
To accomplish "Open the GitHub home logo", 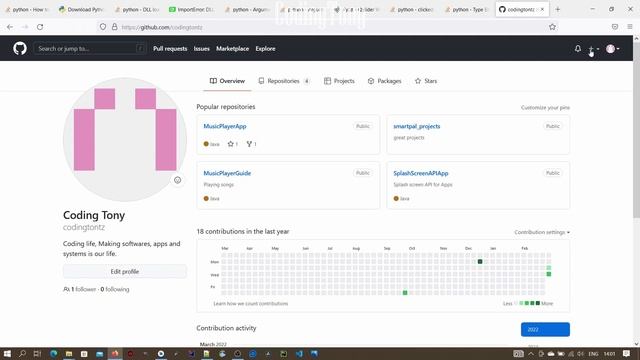I will point(20,49).
